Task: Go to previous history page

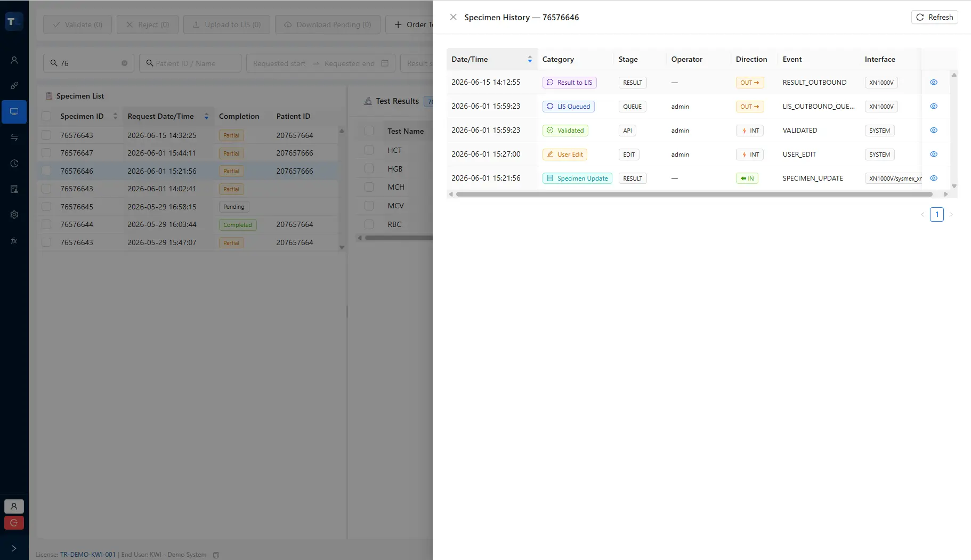Action: tap(923, 214)
